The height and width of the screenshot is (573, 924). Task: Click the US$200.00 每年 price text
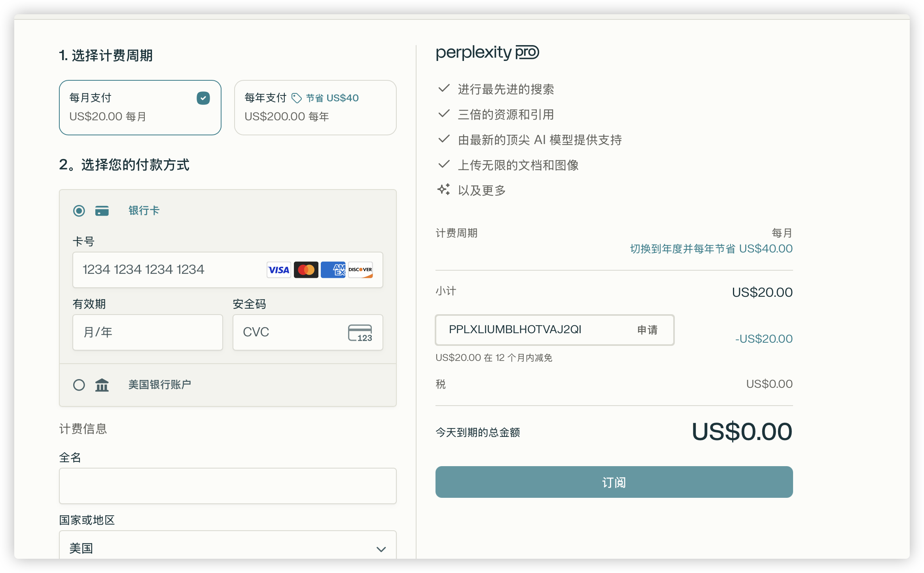tap(287, 117)
